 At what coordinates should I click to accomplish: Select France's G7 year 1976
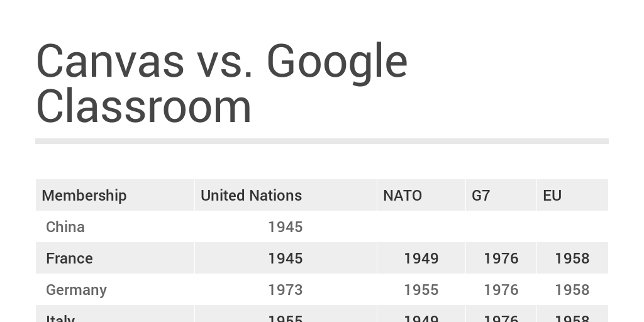pyautogui.click(x=501, y=258)
